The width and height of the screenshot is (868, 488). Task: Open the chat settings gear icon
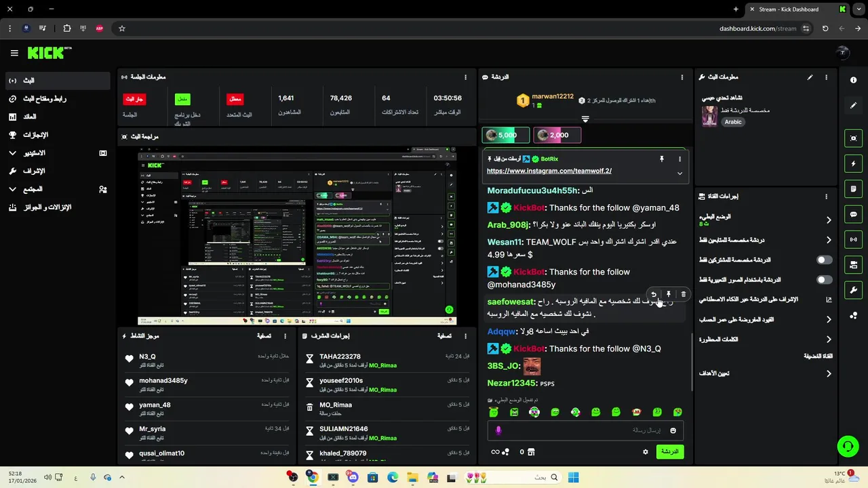click(646, 451)
